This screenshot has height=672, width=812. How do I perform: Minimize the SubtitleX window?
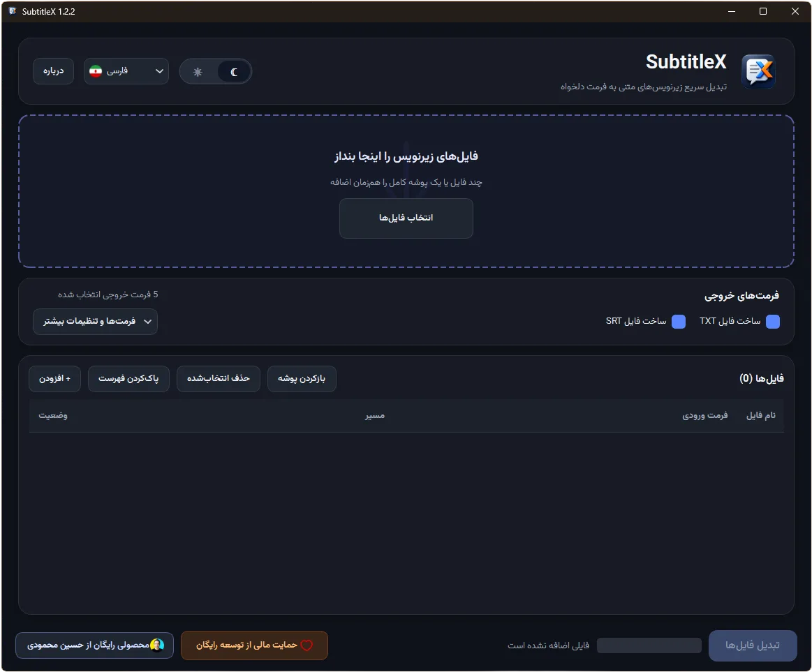(x=731, y=11)
